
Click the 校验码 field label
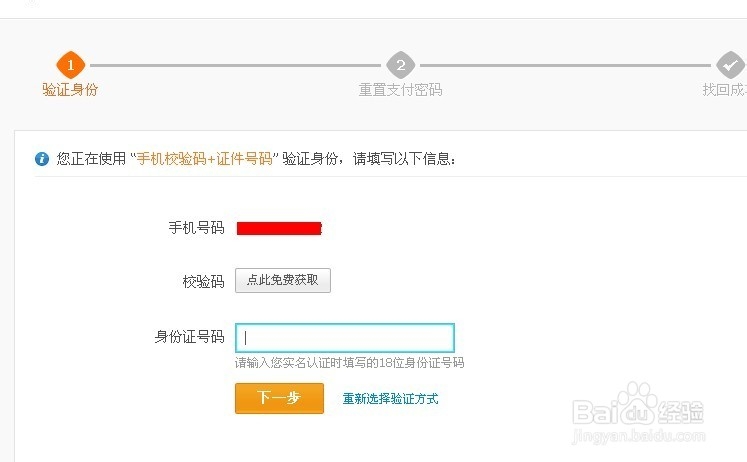203,281
